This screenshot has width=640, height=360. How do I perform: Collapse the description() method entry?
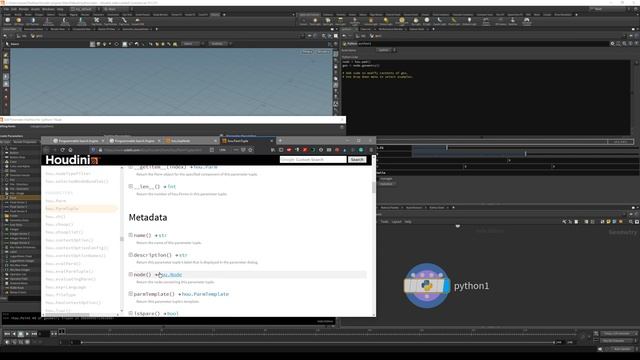tap(131, 255)
